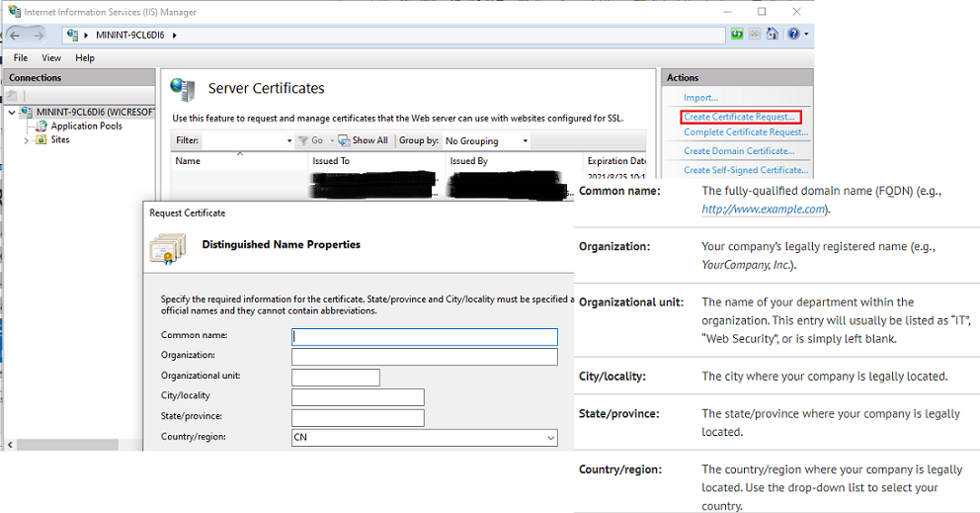This screenshot has height=513, width=980.
Task: Select Application Pools tree node
Action: click(x=86, y=126)
